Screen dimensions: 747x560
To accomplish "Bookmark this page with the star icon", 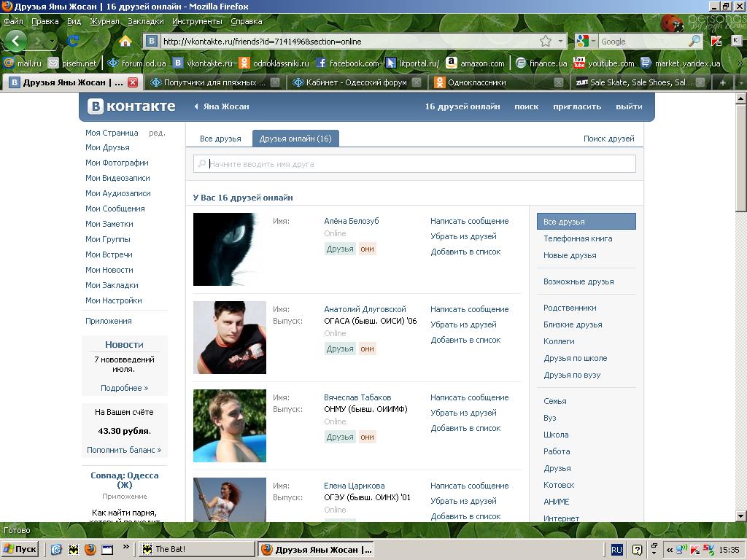I will (x=546, y=42).
